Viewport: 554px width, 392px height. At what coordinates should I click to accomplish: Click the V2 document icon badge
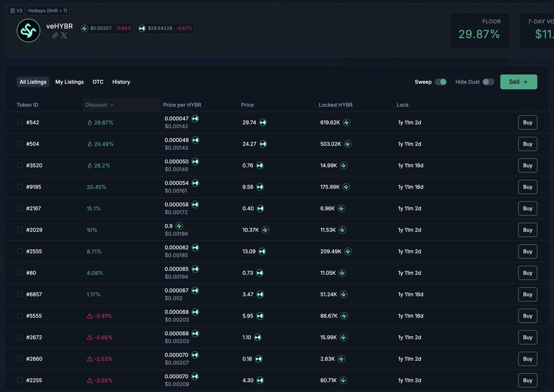(x=16, y=10)
